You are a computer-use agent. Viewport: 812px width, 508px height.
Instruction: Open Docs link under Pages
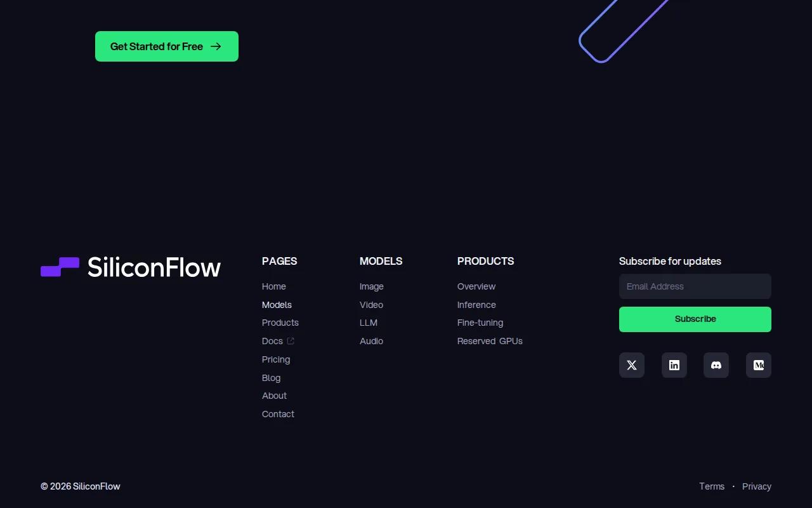coord(272,341)
